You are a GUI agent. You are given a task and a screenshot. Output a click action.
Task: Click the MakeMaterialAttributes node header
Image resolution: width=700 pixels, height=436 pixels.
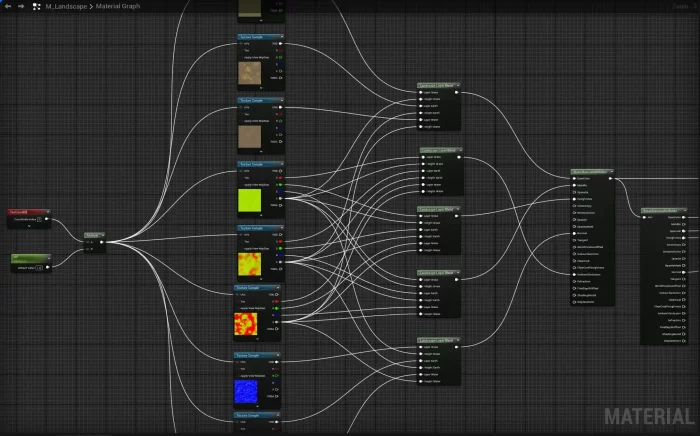[x=590, y=172]
